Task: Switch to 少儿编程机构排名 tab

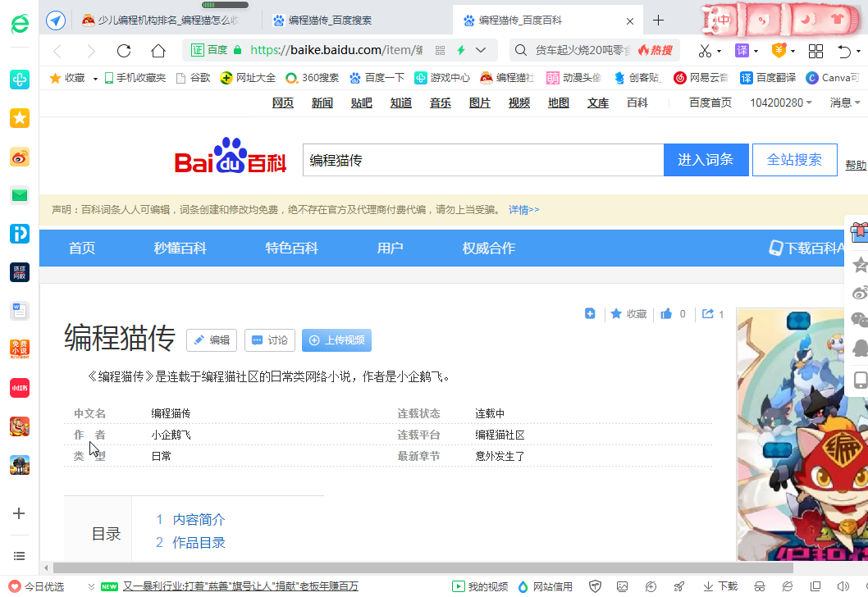Action: 160,21
